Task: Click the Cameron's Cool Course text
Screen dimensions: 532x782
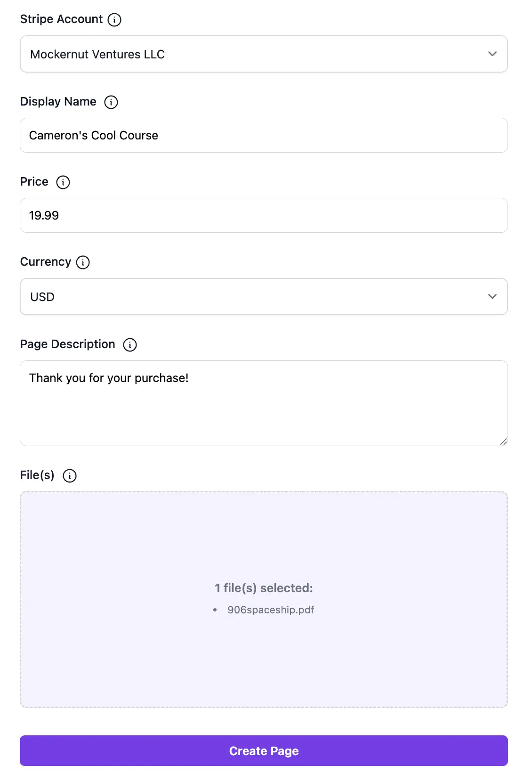Action: tap(94, 135)
